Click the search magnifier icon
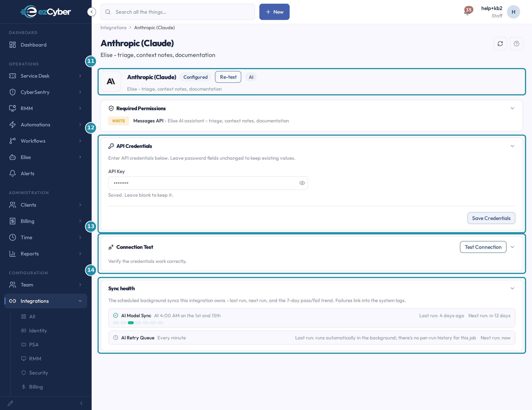 coord(108,12)
